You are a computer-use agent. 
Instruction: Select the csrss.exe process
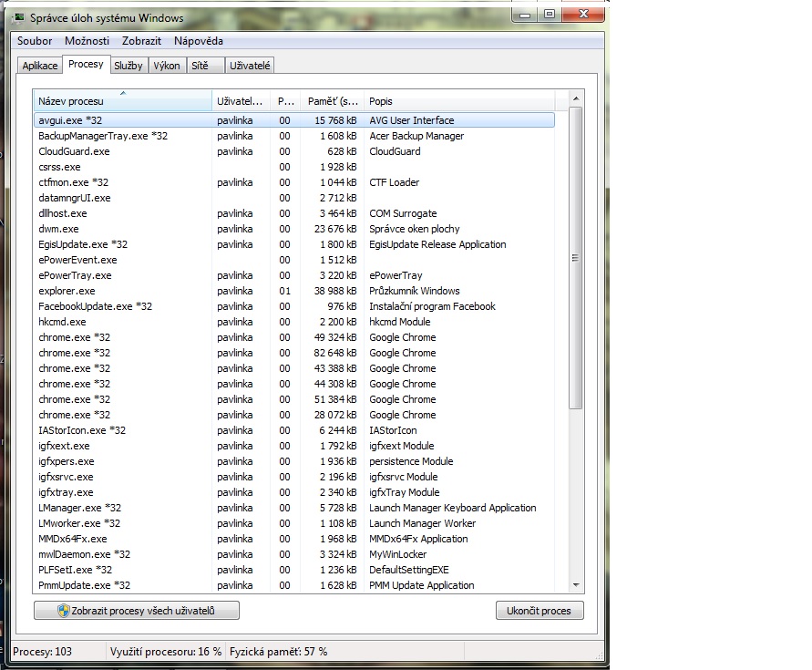[x=294, y=167]
